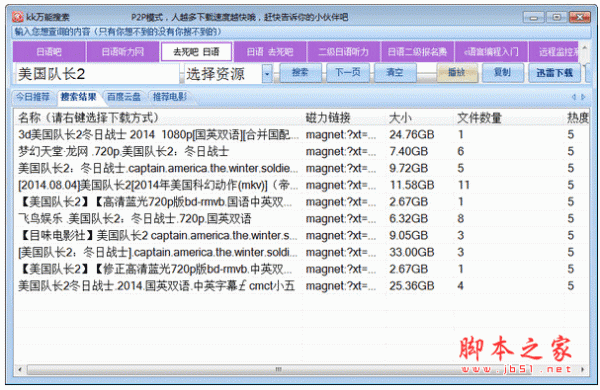Viewport: 600px width, 390px height.
Task: Click the 搜索 button
Action: [x=300, y=73]
